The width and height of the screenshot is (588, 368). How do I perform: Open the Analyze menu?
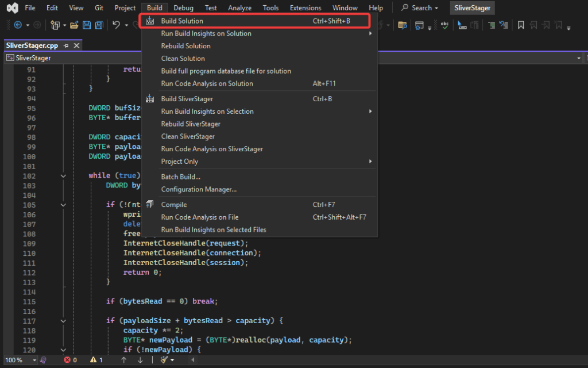[x=239, y=8]
